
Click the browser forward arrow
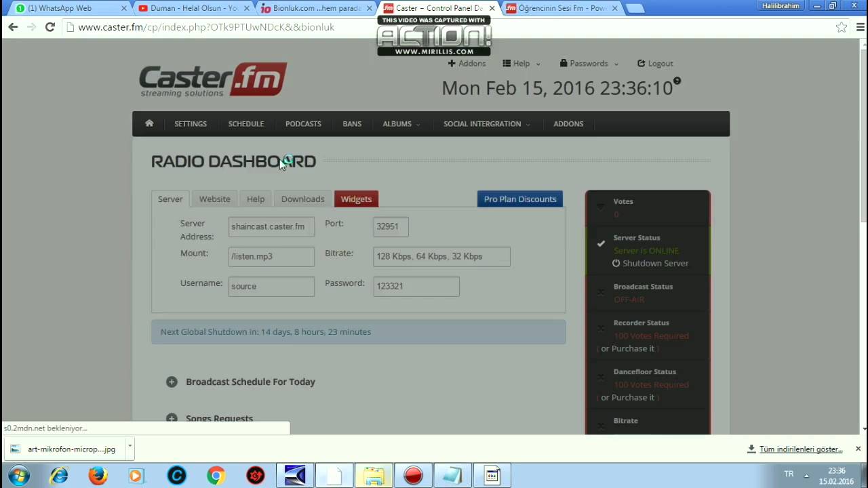coord(31,27)
